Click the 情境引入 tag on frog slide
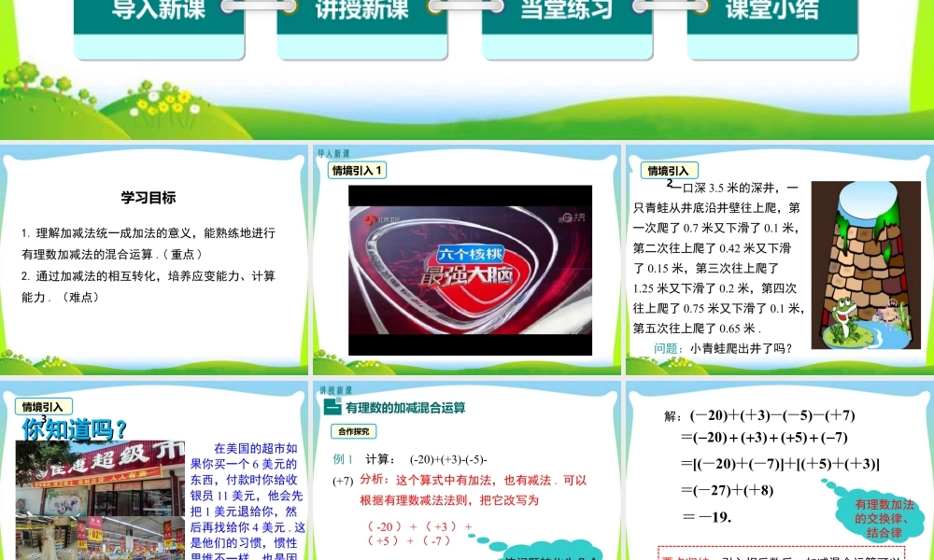This screenshot has width=934, height=560. click(668, 170)
